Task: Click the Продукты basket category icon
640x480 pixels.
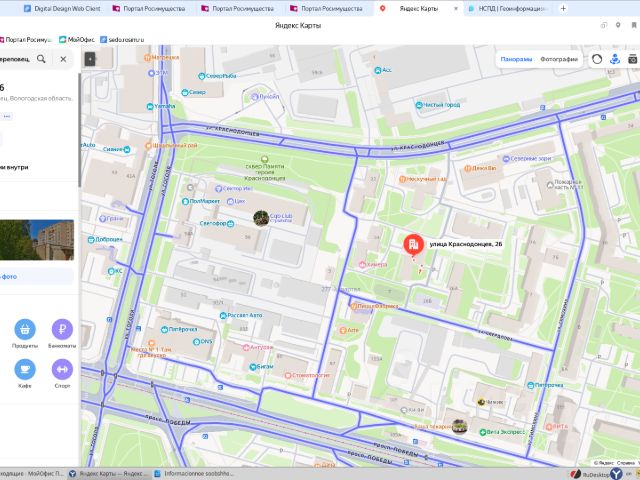Action: click(x=25, y=329)
